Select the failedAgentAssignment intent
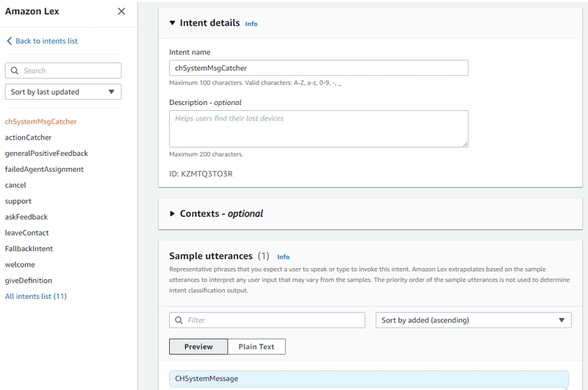The image size is (588, 390). tap(44, 169)
